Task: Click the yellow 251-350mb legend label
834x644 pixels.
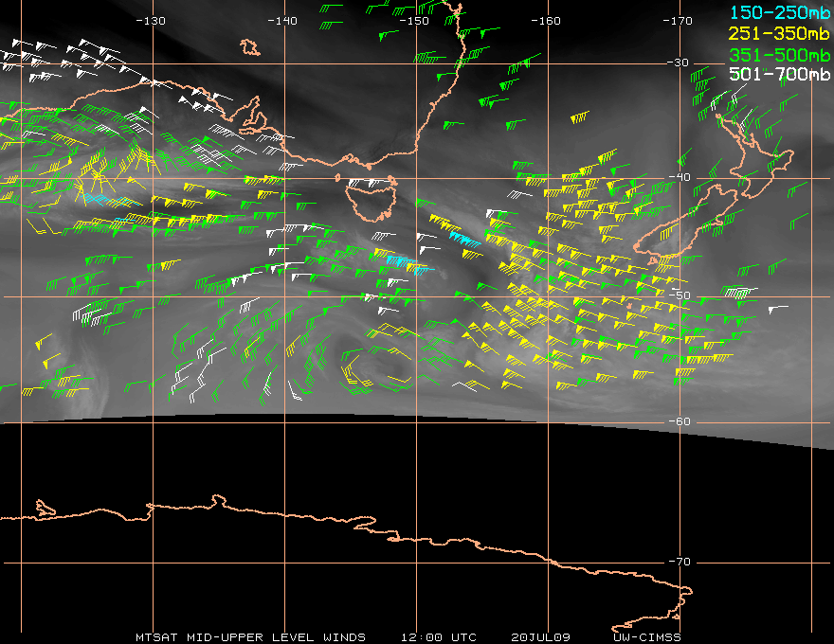Action: pos(779,33)
